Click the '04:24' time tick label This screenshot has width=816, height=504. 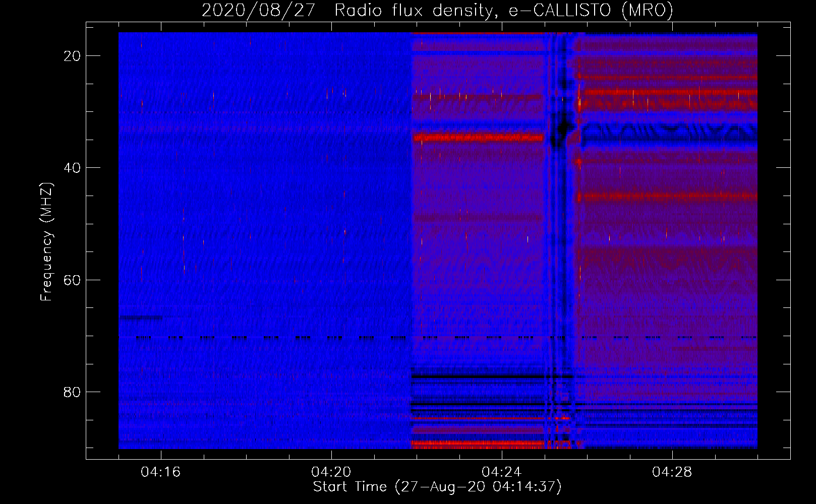pyautogui.click(x=502, y=472)
